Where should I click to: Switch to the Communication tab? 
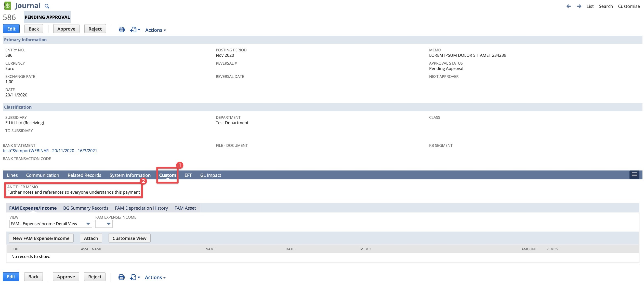click(43, 175)
